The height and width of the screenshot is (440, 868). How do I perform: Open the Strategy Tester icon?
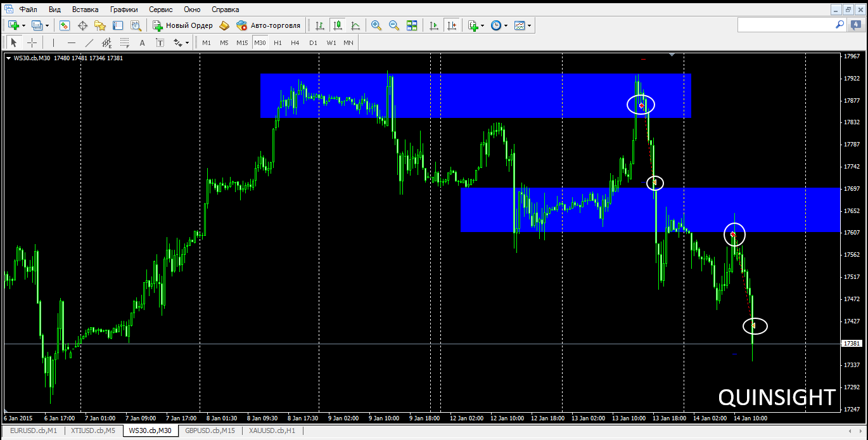click(x=136, y=25)
